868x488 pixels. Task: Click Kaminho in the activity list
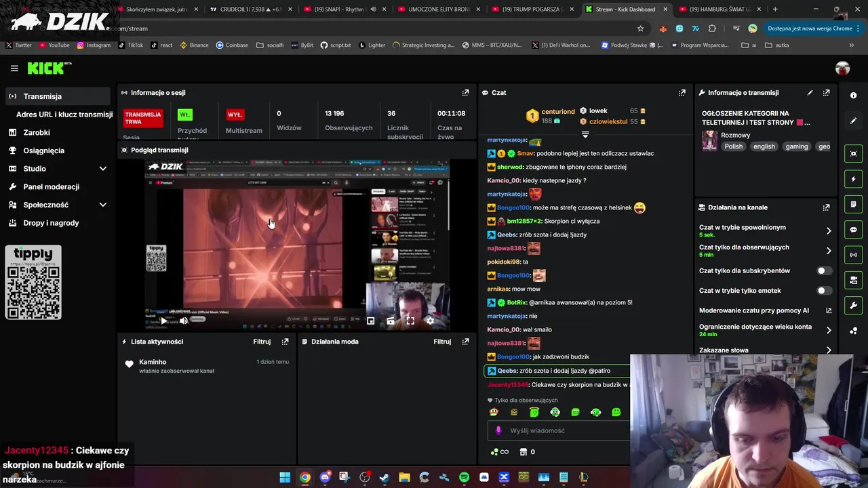click(153, 362)
